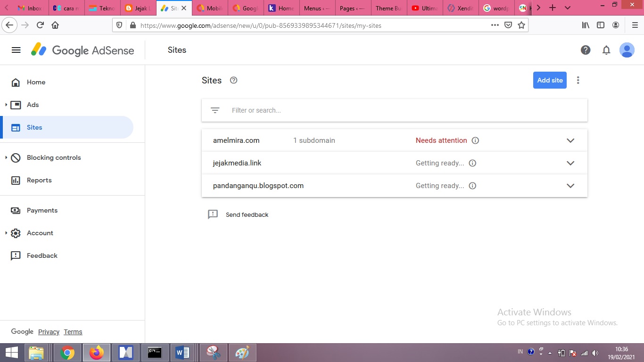Expand the pandanganqu.blogspot.com site row
Image resolution: width=644 pixels, height=362 pixels.
click(570, 186)
